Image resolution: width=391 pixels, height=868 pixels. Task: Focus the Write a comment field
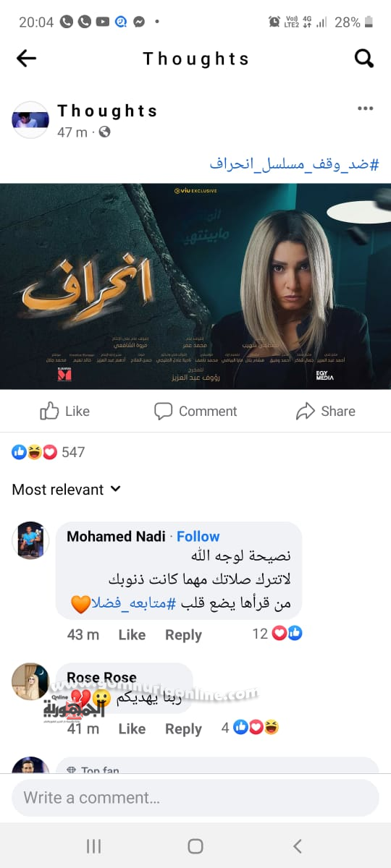coord(195,798)
